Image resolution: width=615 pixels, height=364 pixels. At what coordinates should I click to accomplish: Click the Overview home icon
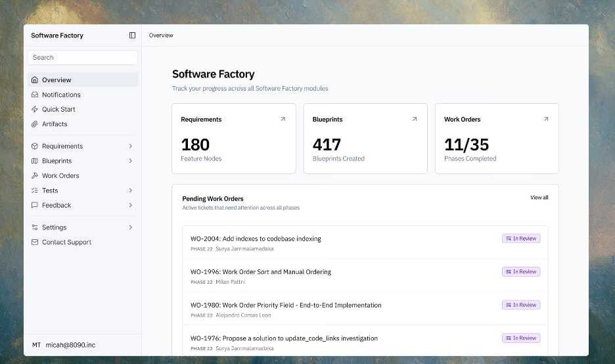click(x=35, y=80)
